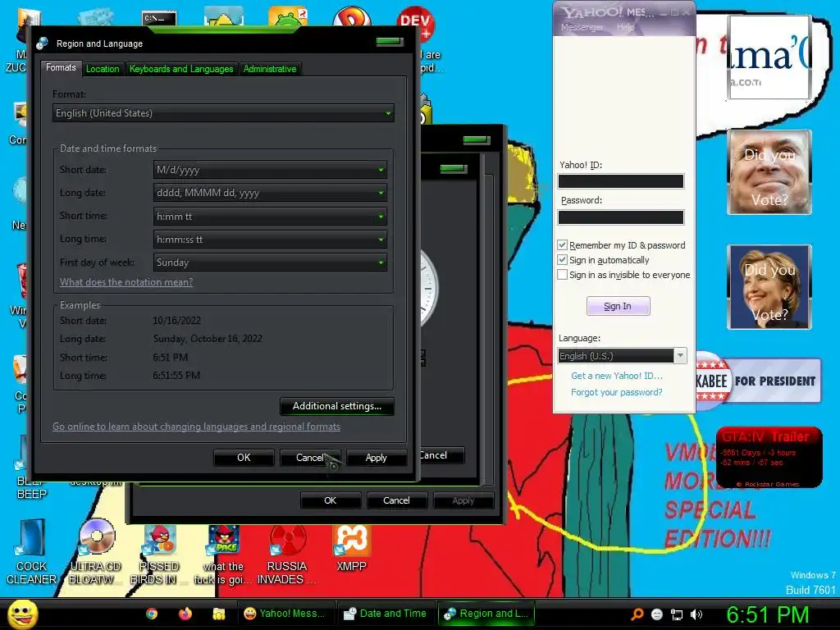The image size is (840, 630).
Task: Click example long time 6:51:55 PM
Action: pos(176,376)
